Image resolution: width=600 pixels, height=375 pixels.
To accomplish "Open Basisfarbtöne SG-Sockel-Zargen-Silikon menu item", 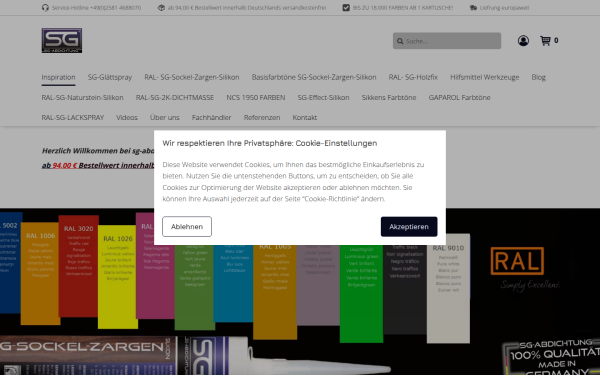I will 314,77.
